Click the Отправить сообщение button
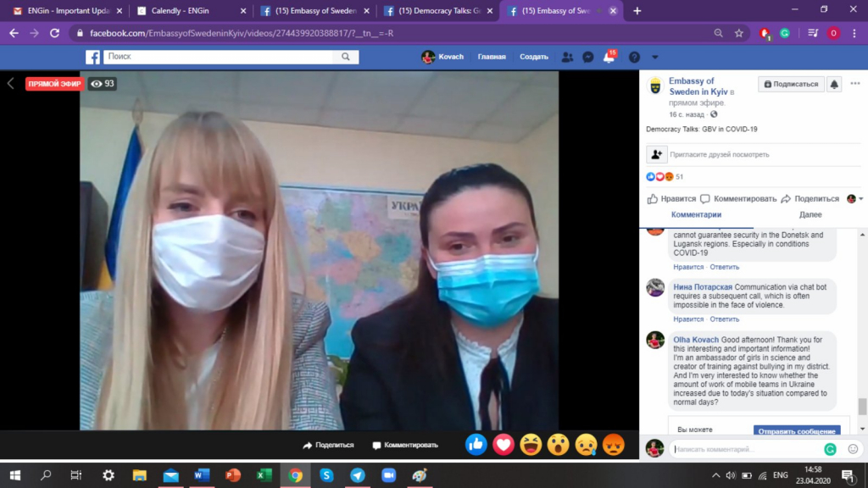This screenshot has width=868, height=488. click(797, 430)
